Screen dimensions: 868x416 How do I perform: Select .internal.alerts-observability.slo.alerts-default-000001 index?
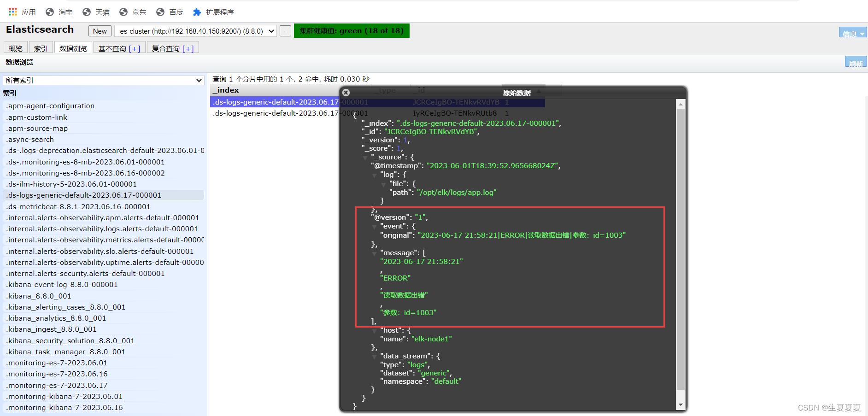[x=103, y=251]
